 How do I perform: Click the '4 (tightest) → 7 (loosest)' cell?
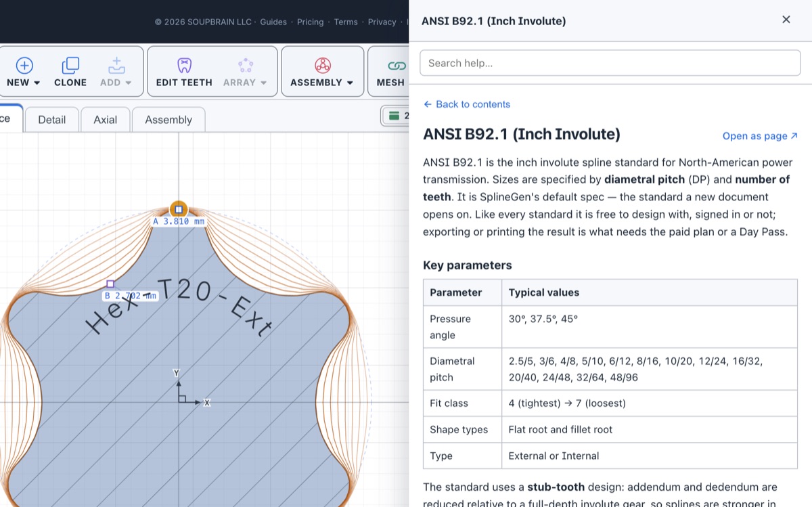[650, 403]
